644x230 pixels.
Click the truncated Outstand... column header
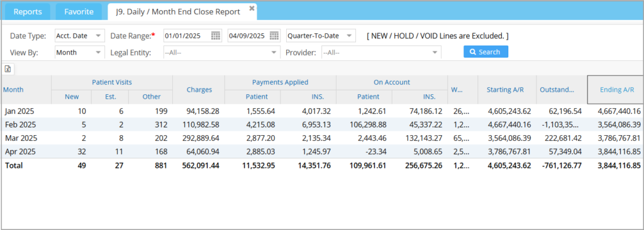[562, 89]
